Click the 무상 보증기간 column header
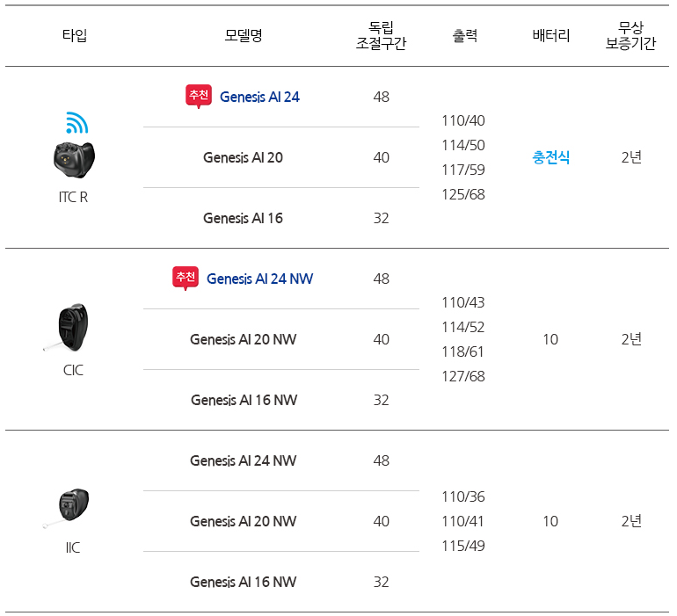The image size is (677, 616). click(630, 36)
